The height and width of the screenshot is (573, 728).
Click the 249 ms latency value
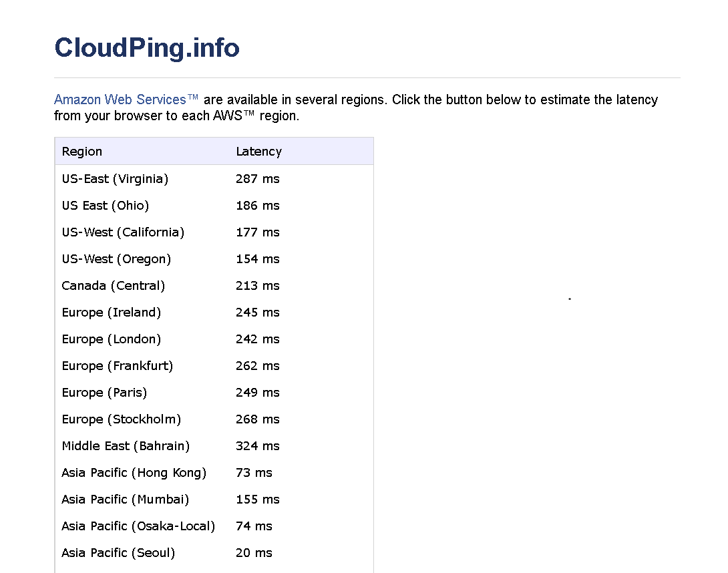(x=258, y=393)
